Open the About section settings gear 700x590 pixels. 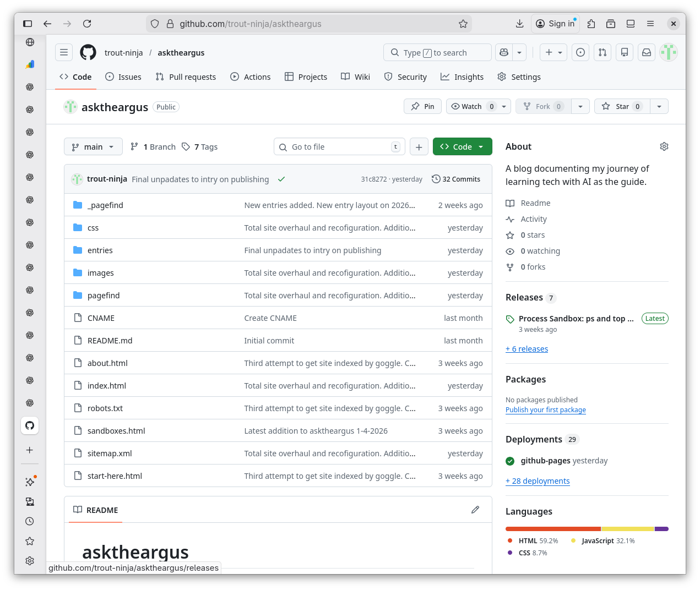coord(664,146)
